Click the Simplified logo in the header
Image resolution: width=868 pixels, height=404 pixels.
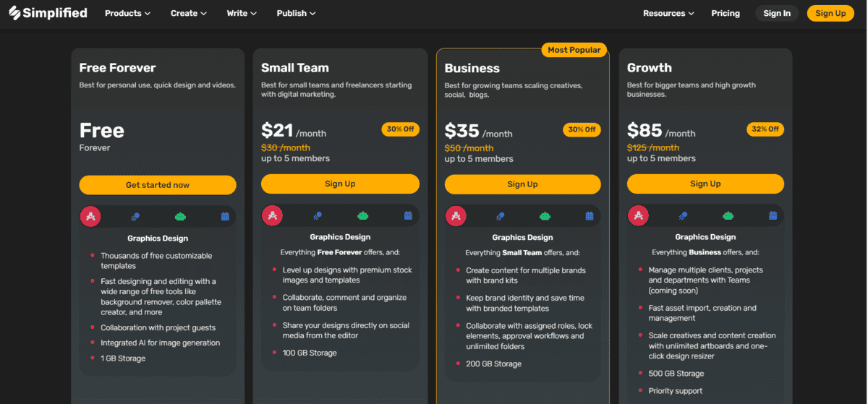48,13
